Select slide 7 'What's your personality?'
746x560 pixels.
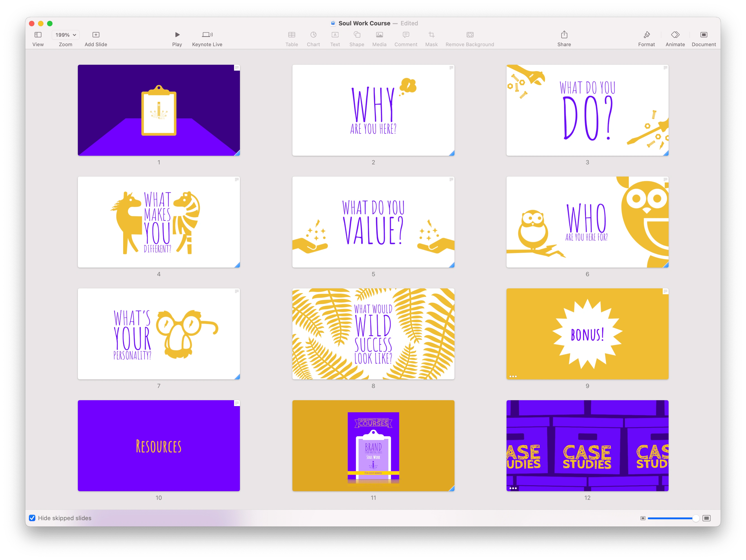[x=159, y=334]
